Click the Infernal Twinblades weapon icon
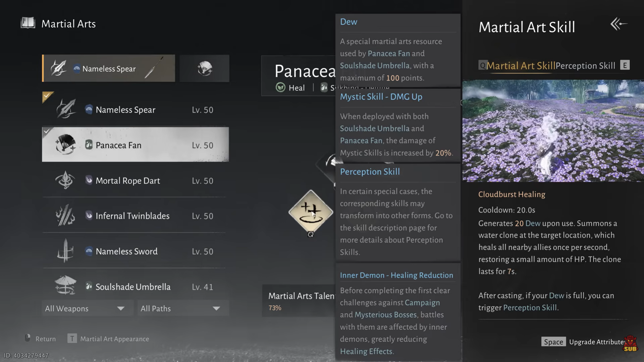644x362 pixels. click(65, 216)
